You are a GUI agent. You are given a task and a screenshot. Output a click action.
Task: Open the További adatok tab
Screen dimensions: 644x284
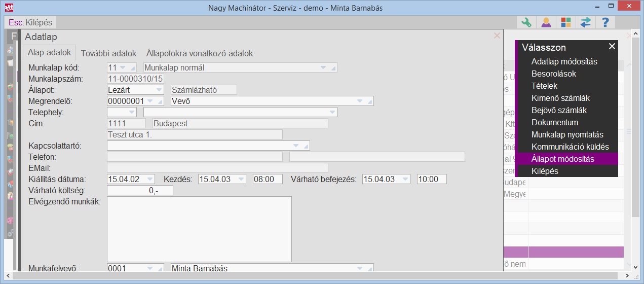109,53
